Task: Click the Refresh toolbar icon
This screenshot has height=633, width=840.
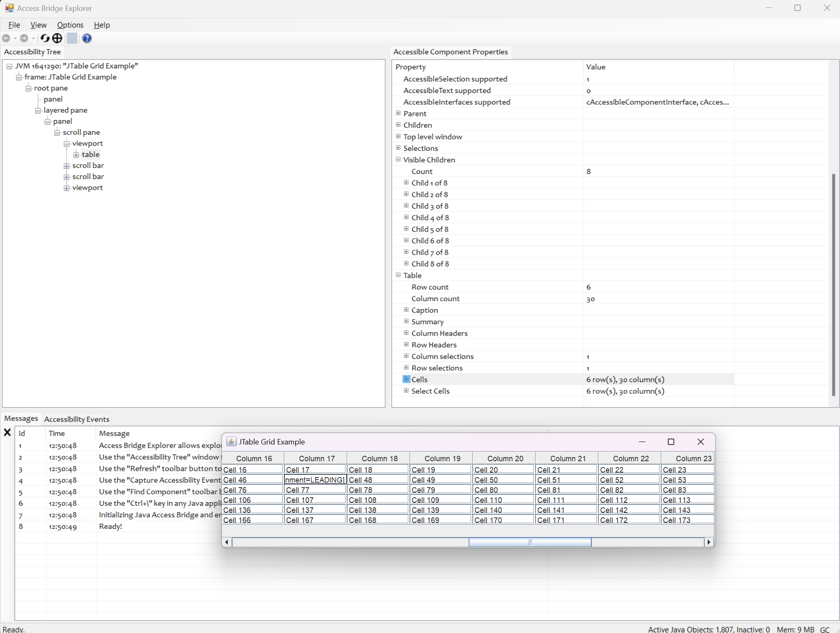Action: 45,38
